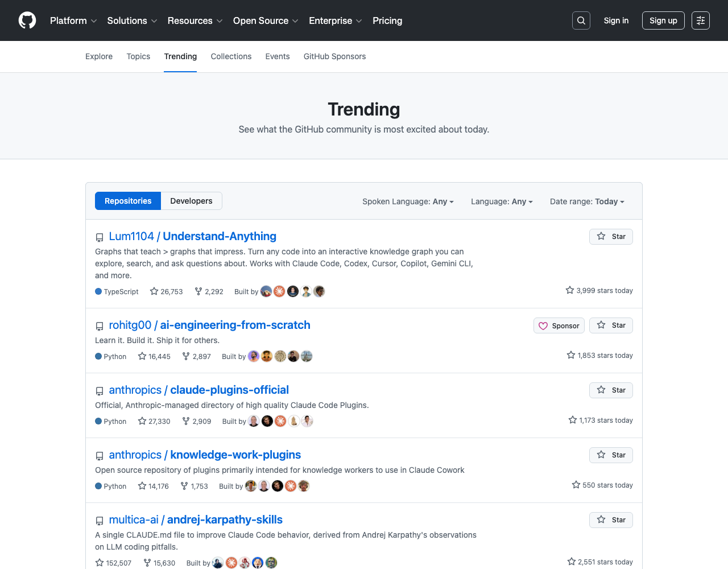Click first contributor avatar of andrej-karpathy-skills
The width and height of the screenshot is (728, 569).
coord(218,563)
